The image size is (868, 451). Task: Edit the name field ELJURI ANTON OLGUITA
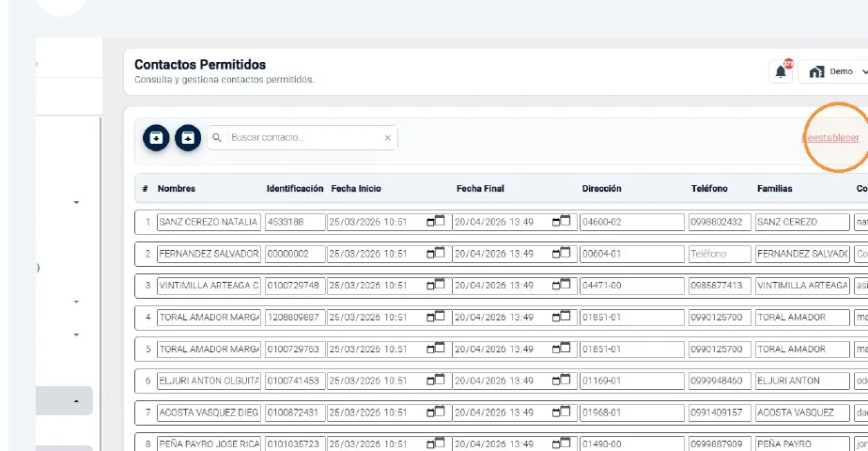click(x=209, y=381)
